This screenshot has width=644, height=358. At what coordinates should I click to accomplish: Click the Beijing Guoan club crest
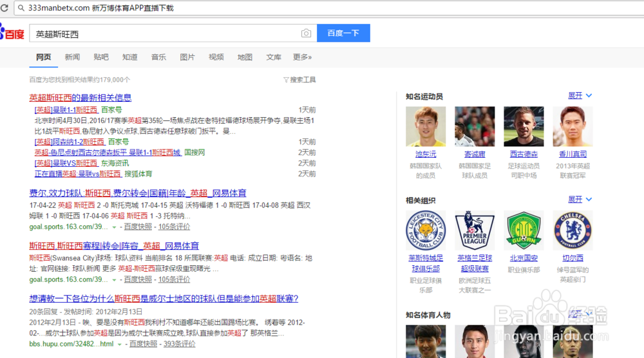coord(524,231)
